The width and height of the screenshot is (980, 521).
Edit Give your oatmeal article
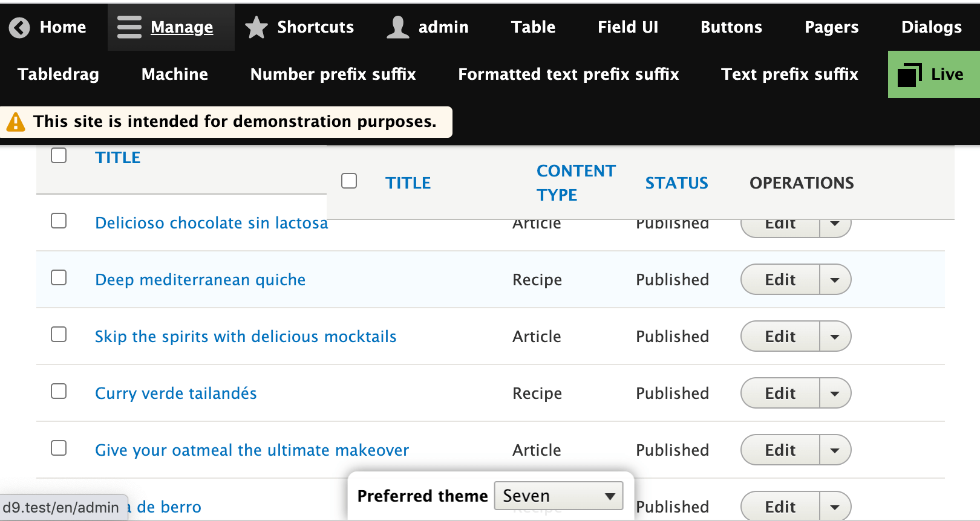click(x=780, y=450)
